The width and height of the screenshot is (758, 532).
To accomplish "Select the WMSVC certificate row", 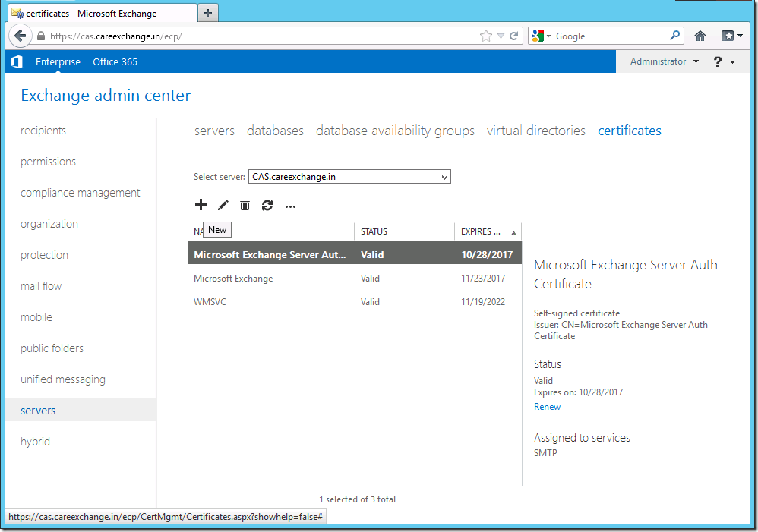I will (x=355, y=302).
